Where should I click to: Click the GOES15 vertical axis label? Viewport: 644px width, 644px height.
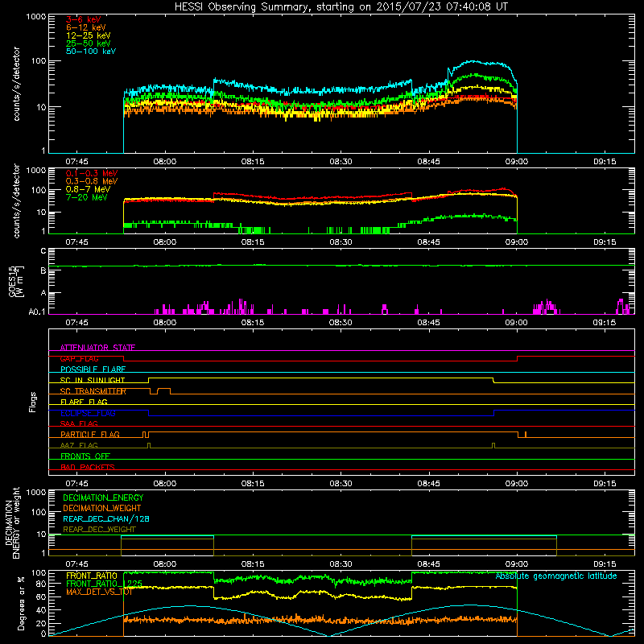tap(15, 281)
